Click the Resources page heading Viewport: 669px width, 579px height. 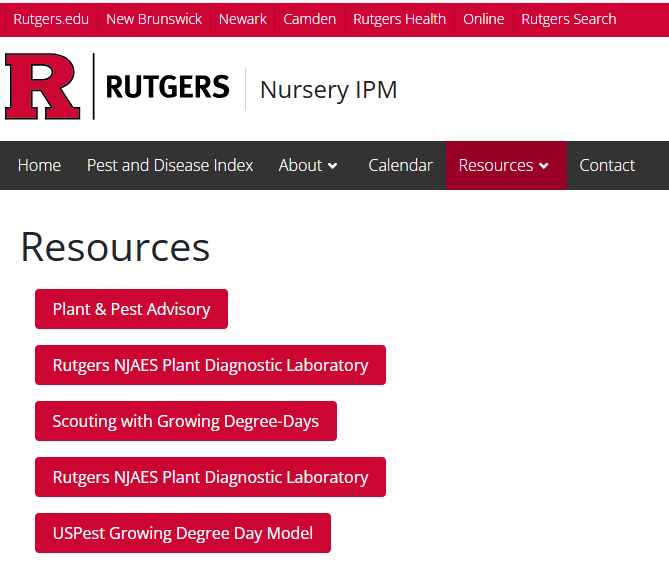click(115, 247)
